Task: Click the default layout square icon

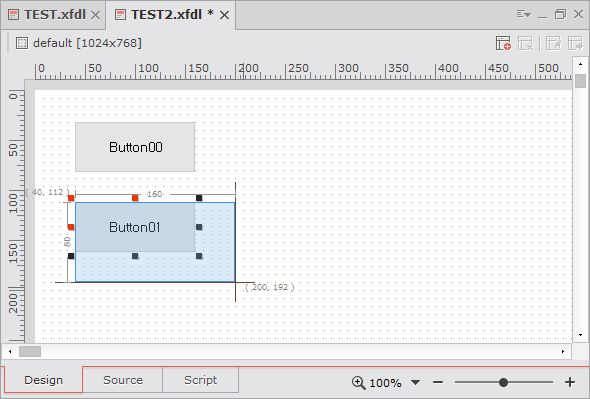Action: pos(22,43)
